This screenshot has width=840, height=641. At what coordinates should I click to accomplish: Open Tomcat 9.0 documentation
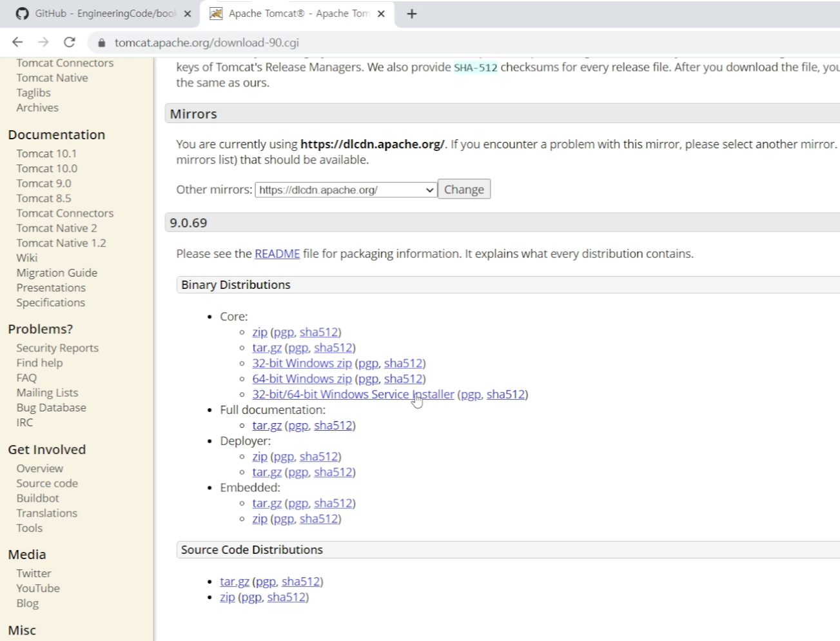tap(44, 183)
